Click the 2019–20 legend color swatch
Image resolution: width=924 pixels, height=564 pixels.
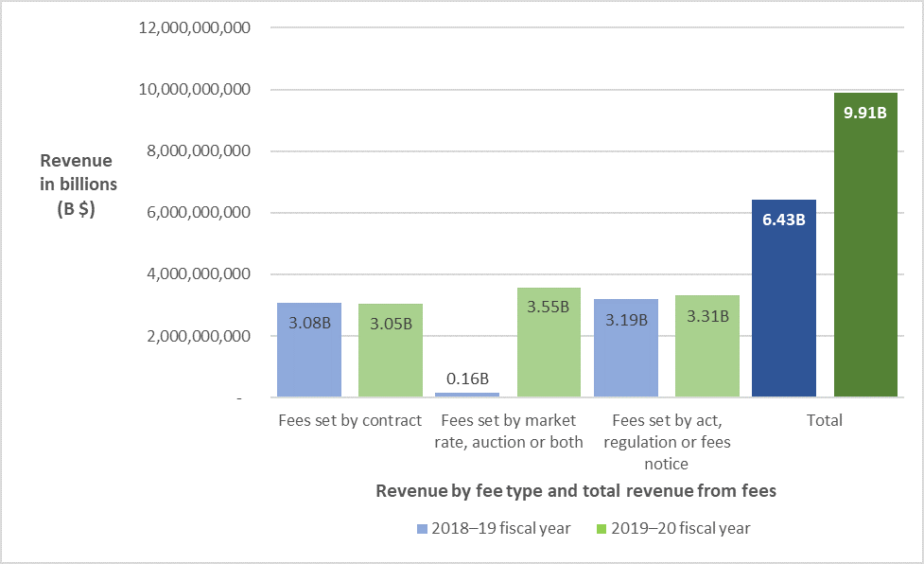(x=602, y=529)
